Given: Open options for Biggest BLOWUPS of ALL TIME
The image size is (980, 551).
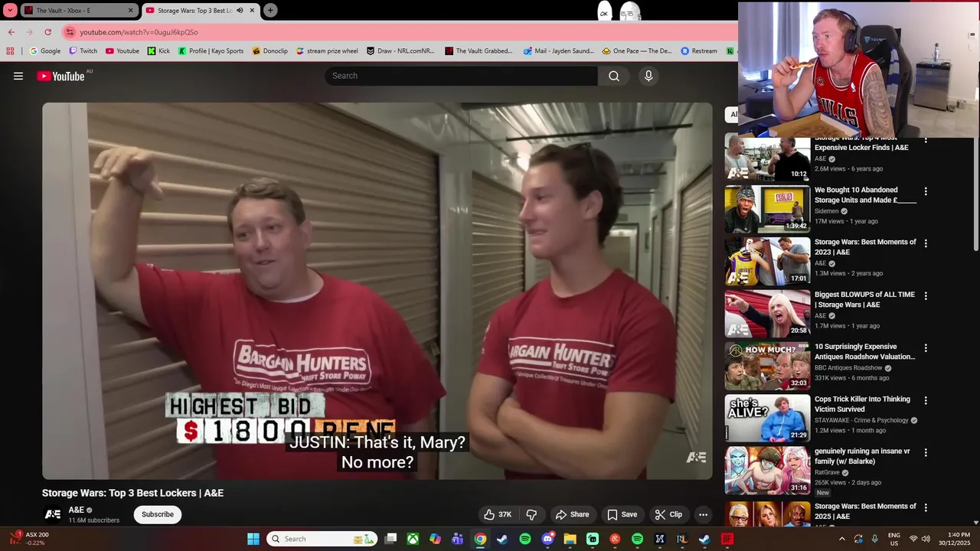Looking at the screenshot, I should pyautogui.click(x=926, y=295).
